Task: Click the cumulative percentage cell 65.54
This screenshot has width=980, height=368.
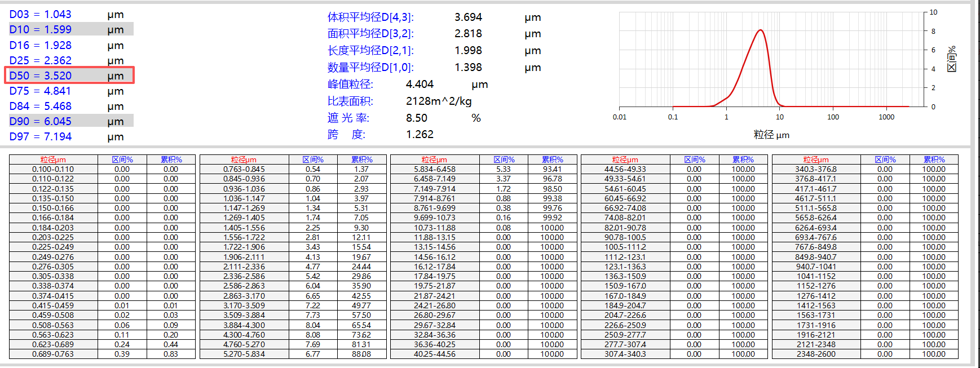Action: 361,325
